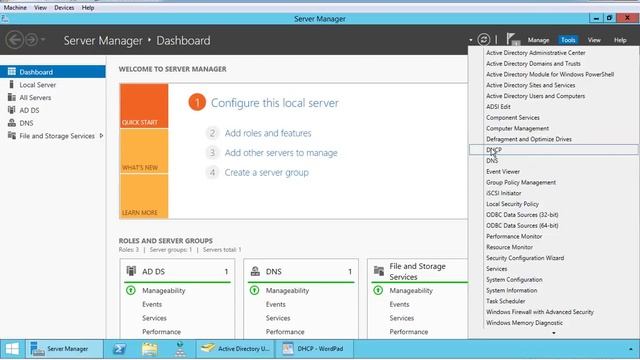The height and width of the screenshot is (360, 640).
Task: Click the back navigation arrow
Action: pyautogui.click(x=15, y=40)
